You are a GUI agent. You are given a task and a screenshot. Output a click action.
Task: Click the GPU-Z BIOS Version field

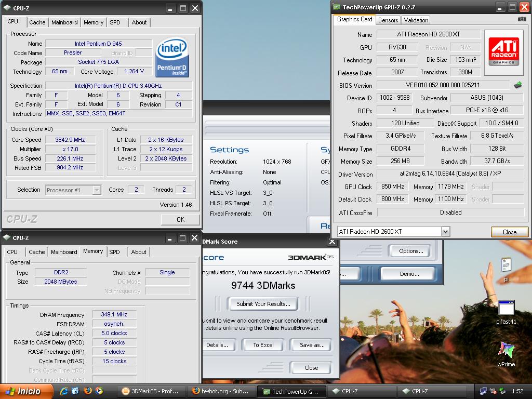click(x=443, y=85)
